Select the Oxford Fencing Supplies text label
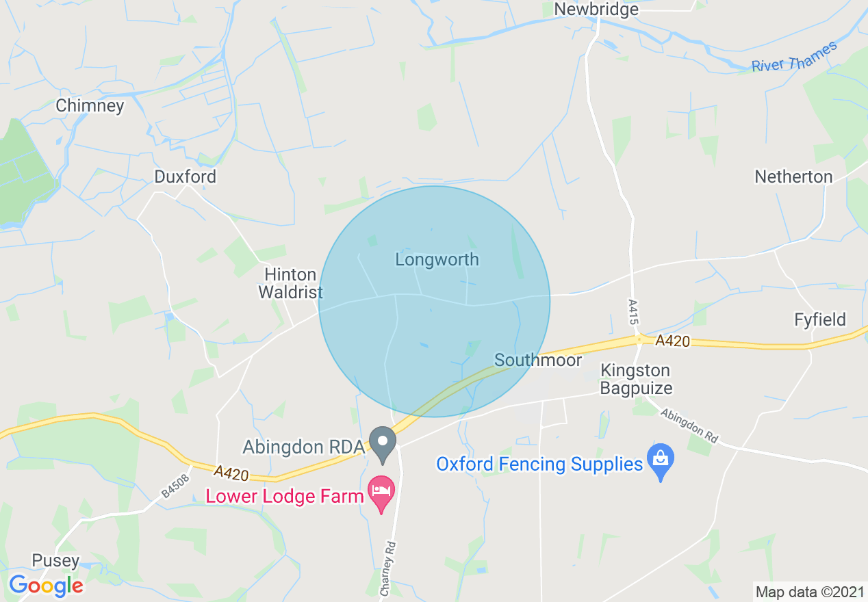Screen dimensions: 868x602 pyautogui.click(x=539, y=464)
